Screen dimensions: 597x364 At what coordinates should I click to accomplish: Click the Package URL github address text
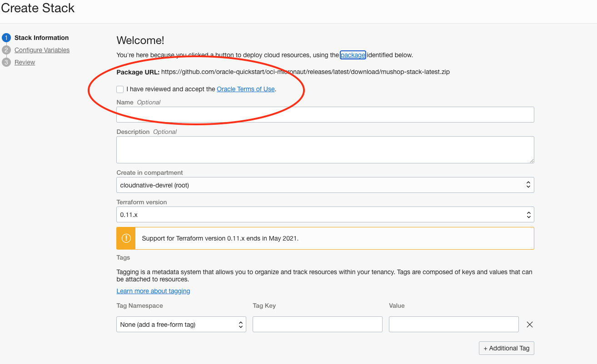pyautogui.click(x=305, y=72)
